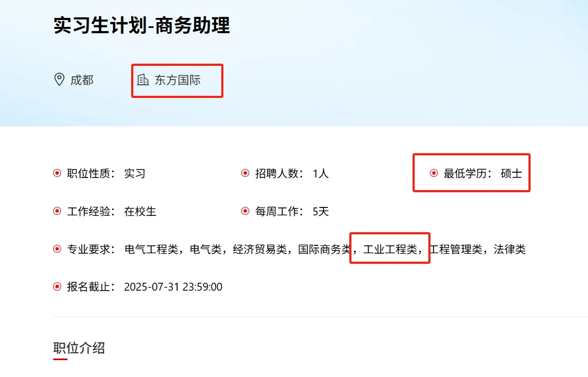Viewport: 588px width, 377px height.
Task: Click the deadline 2025-07-31 23:59:00
Action: click(x=173, y=287)
